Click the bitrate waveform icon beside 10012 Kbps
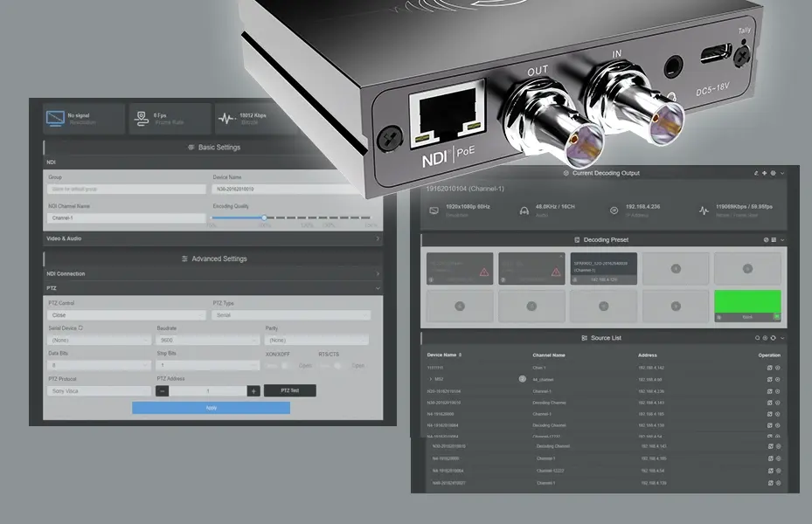The image size is (812, 524). click(227, 119)
